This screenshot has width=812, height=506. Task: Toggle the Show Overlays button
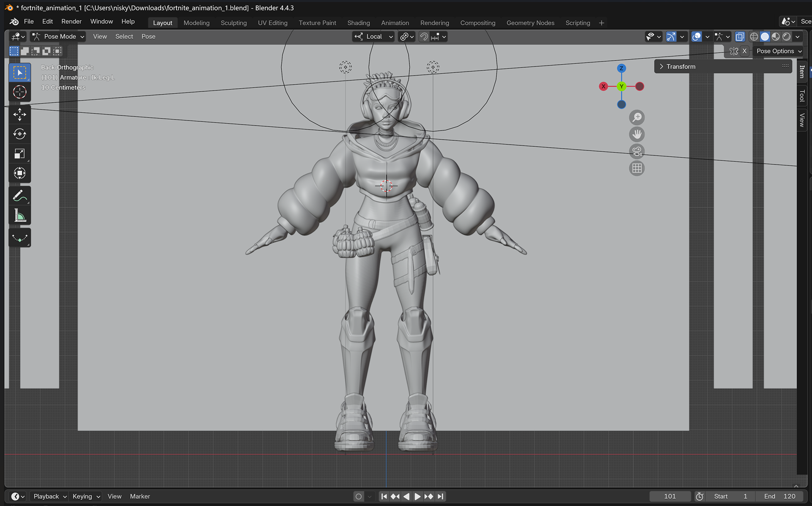[697, 37]
